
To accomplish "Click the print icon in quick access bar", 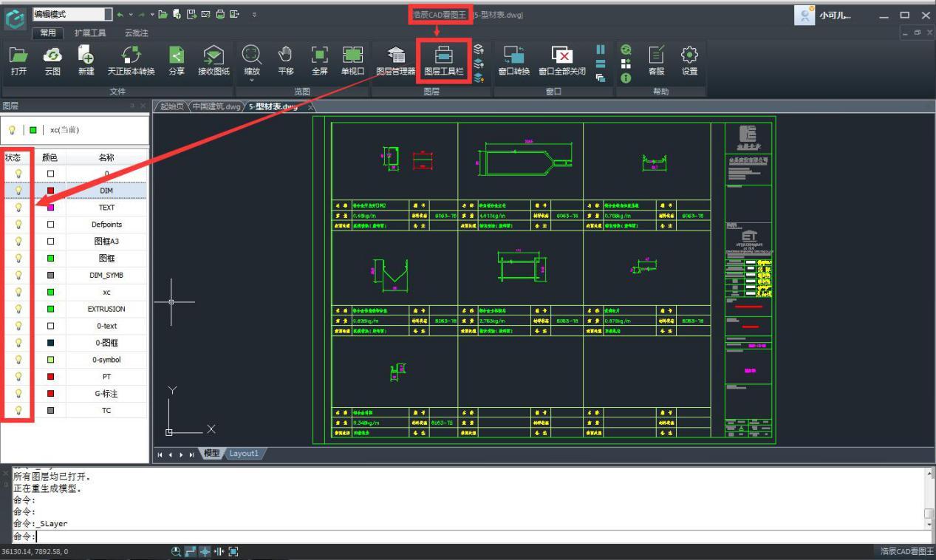I will pyautogui.click(x=220, y=14).
